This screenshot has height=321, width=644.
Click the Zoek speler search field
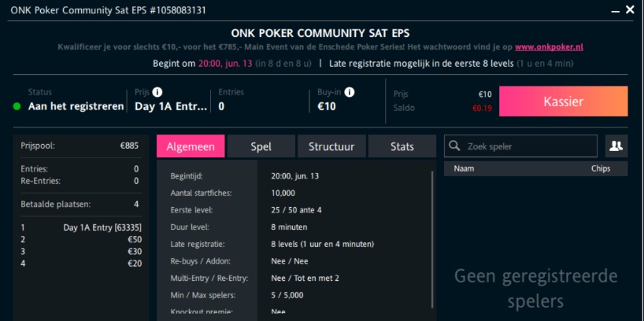click(x=527, y=146)
